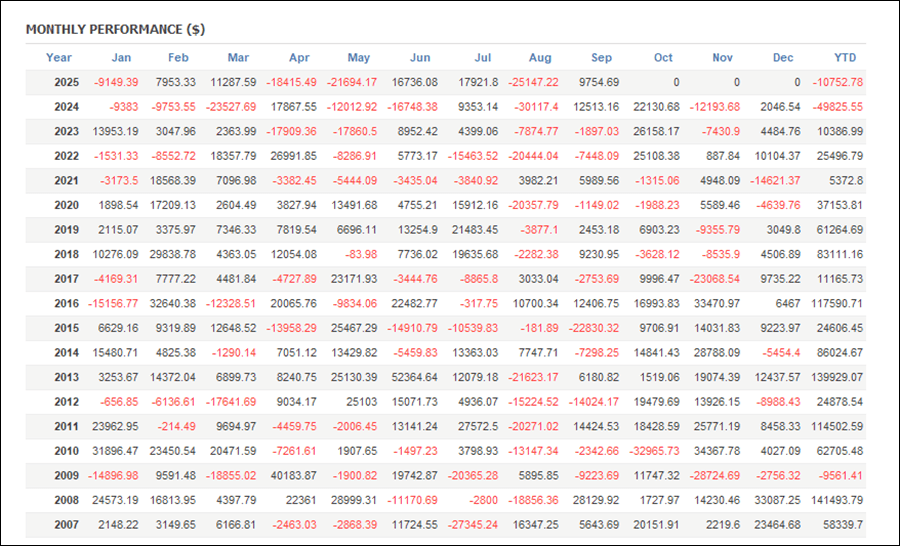Select the Jun column header
The height and width of the screenshot is (546, 900).
point(420,58)
